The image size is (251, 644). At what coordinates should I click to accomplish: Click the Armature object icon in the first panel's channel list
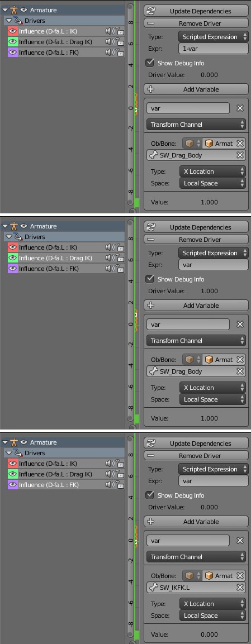15,10
